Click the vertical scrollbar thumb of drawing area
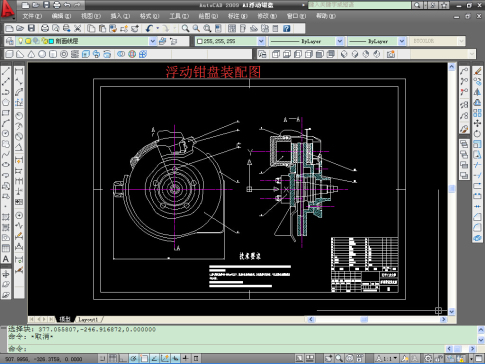Screen dimensions: 485x364 click(x=452, y=189)
